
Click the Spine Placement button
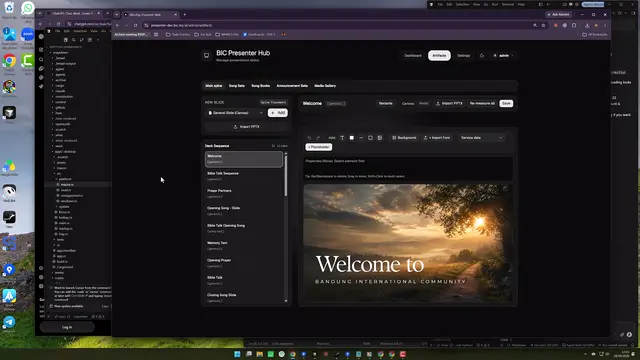(273, 102)
